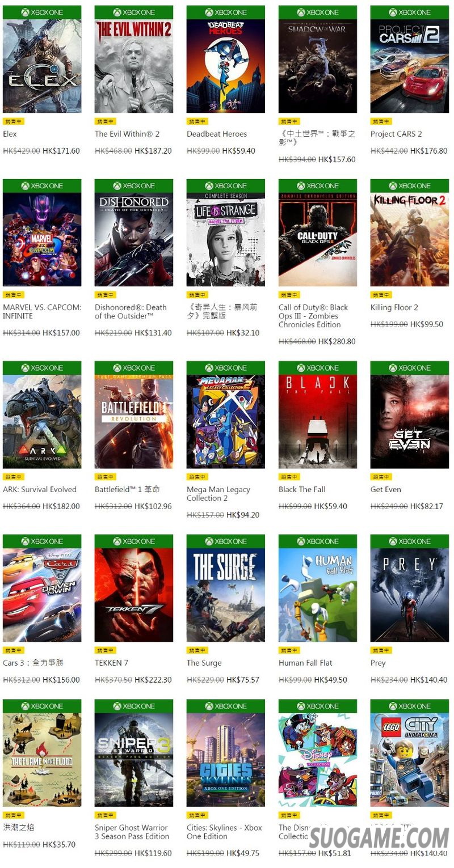Select the TEKKEN 7 title link
This screenshot has height=868, width=454.
111,663
